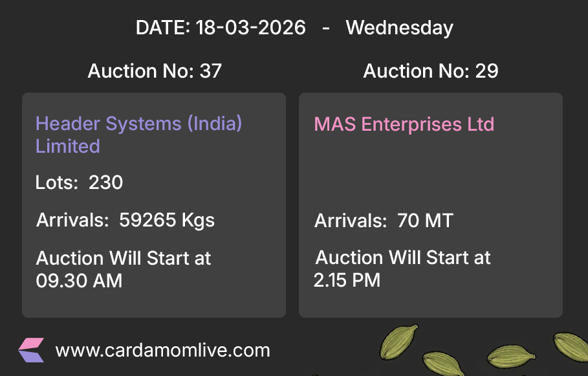
Task: Click the Wednesday weekday label
Action: coord(399,28)
